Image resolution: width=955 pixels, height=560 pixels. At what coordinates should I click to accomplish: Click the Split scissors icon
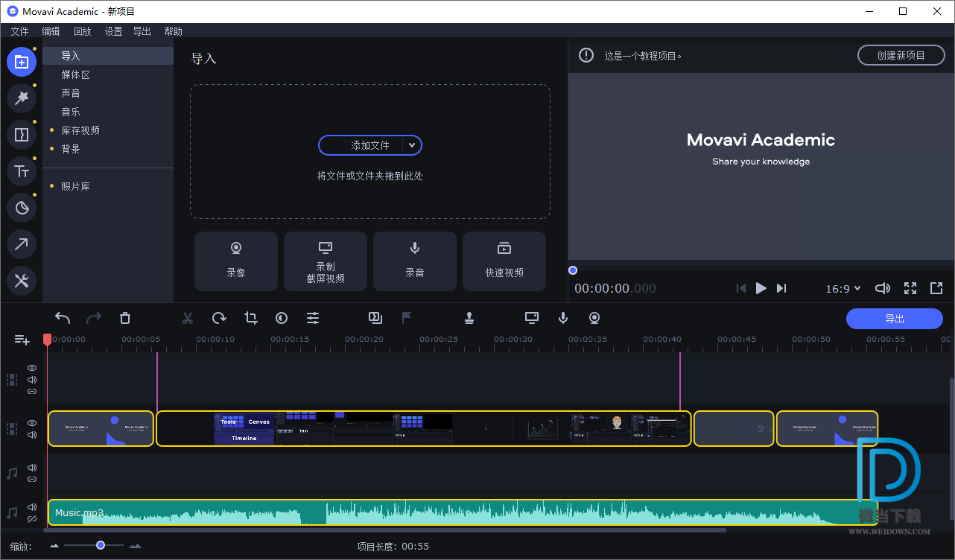pos(188,318)
